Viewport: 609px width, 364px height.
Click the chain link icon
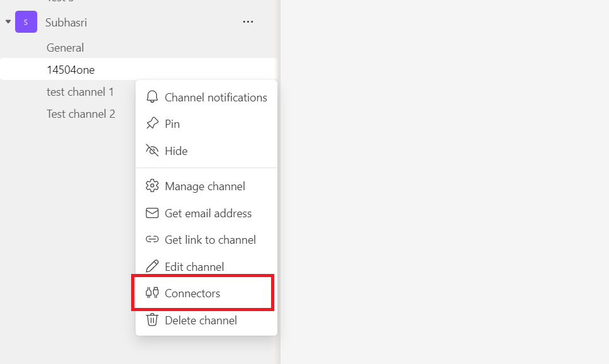tap(152, 240)
